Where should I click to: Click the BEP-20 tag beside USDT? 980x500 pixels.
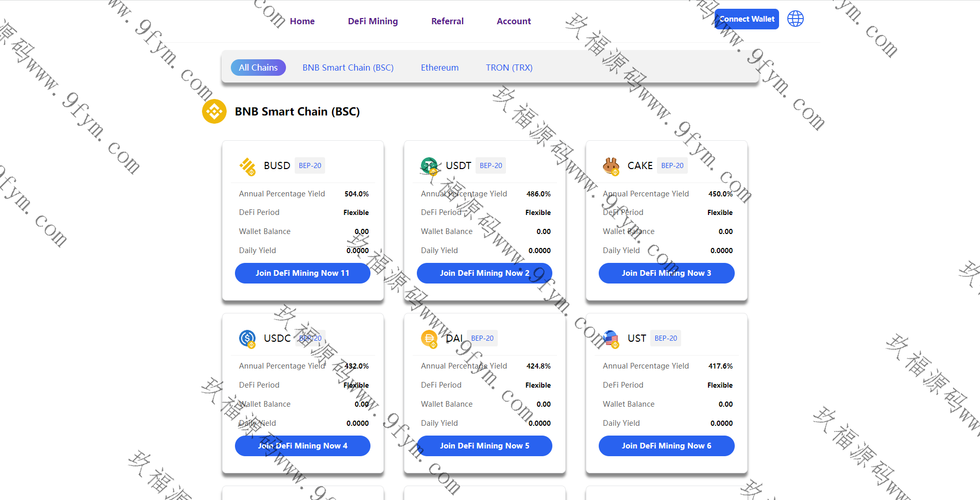491,165
